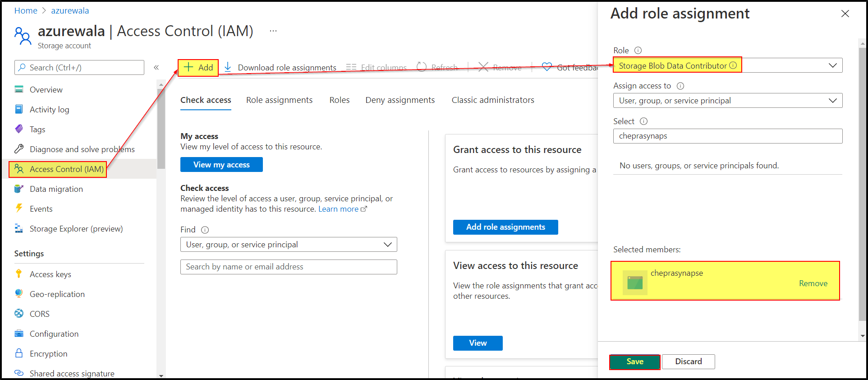Click the CORS icon
The width and height of the screenshot is (868, 380).
tap(19, 313)
